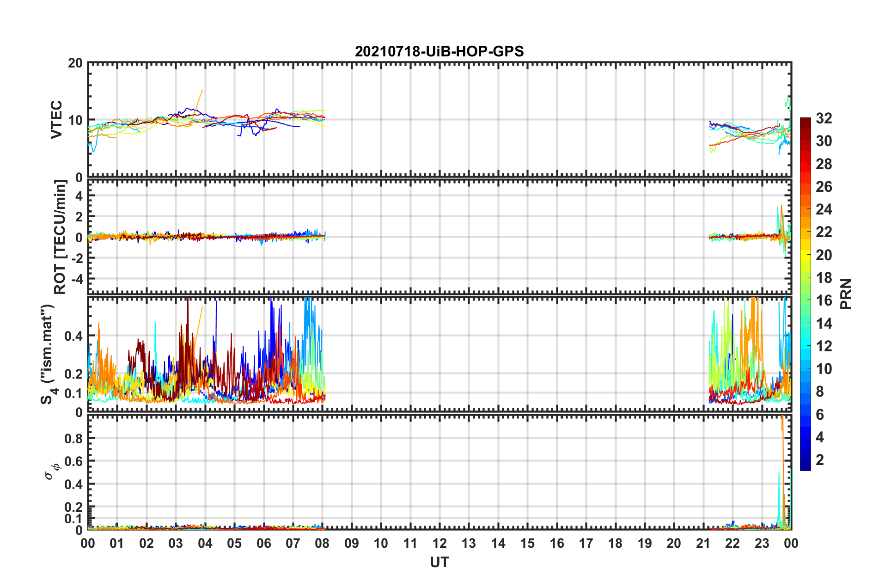Image resolution: width=879 pixels, height=588 pixels.
Task: Select the PRN colorbar tick label 30
Action: pos(824,141)
